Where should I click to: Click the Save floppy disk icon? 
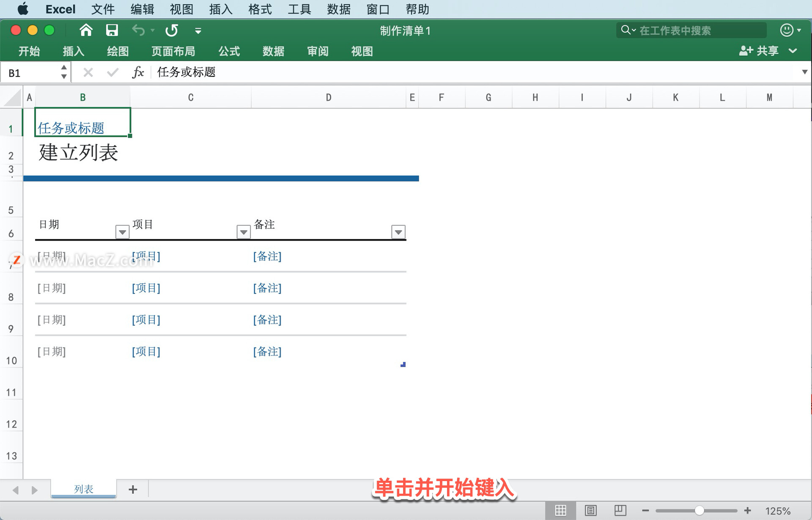[x=112, y=30]
